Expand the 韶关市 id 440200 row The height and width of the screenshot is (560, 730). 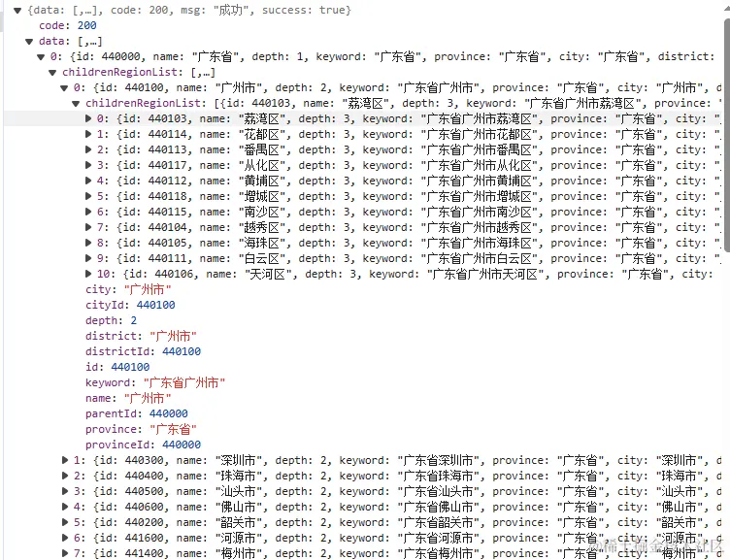tap(65, 522)
